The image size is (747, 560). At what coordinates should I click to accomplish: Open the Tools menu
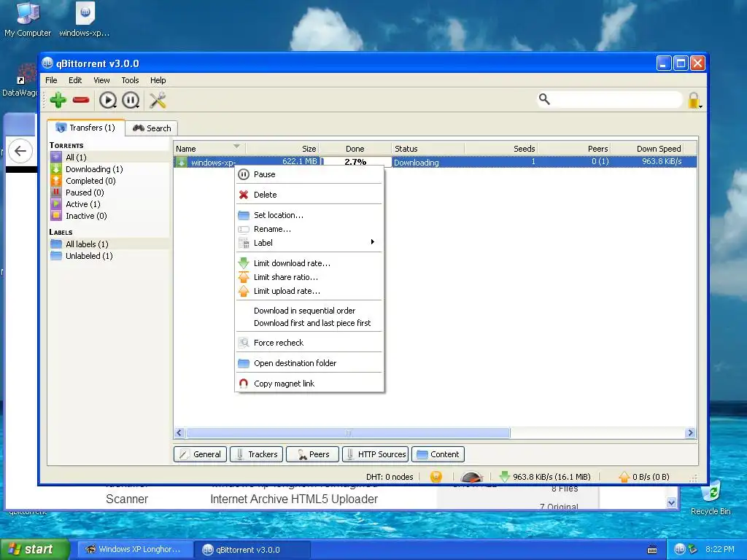[130, 80]
